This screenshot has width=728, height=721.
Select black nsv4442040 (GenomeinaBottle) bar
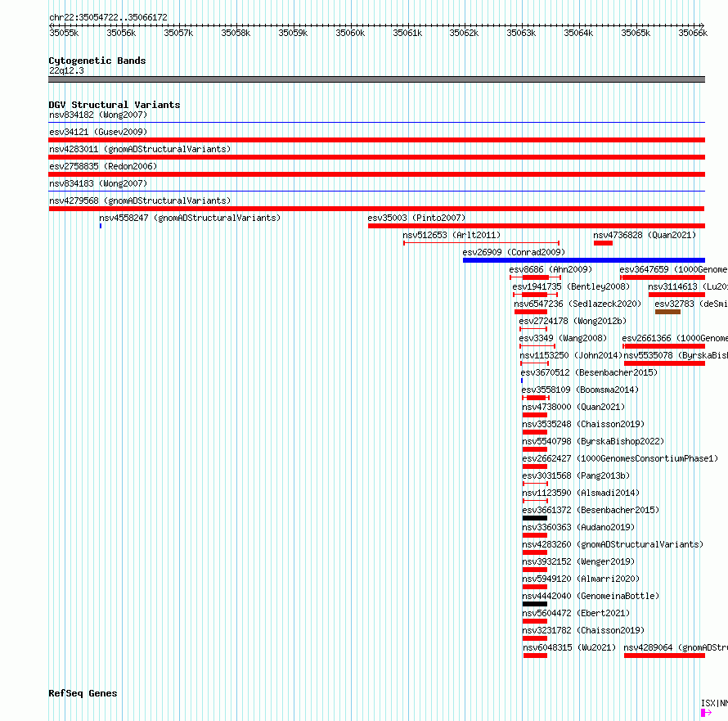535,604
